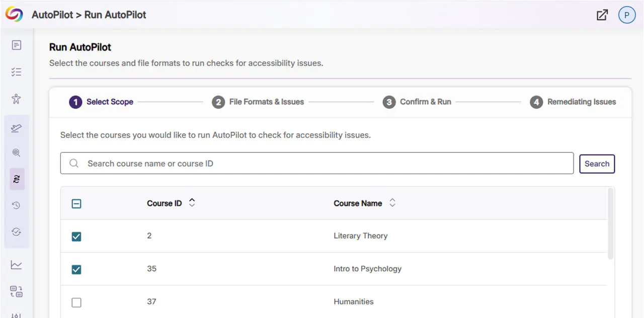Click the open in new window icon
This screenshot has height=318, width=644.
point(602,15)
